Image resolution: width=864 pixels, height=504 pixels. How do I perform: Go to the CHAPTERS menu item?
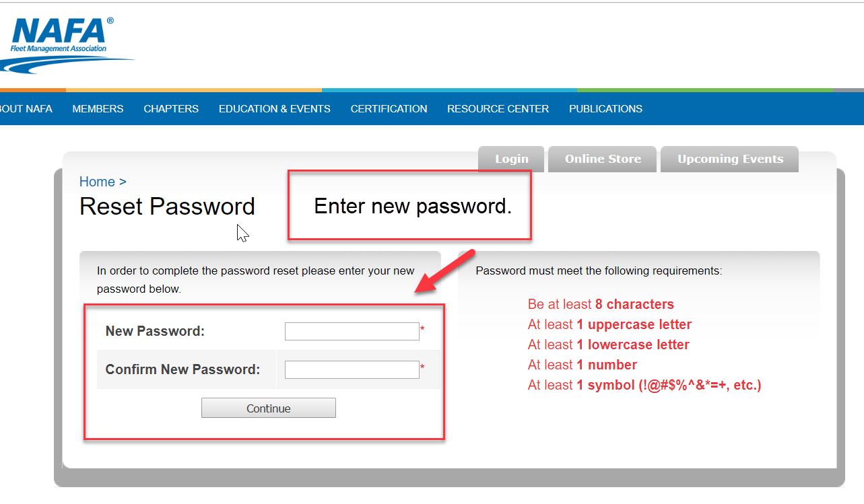(171, 109)
